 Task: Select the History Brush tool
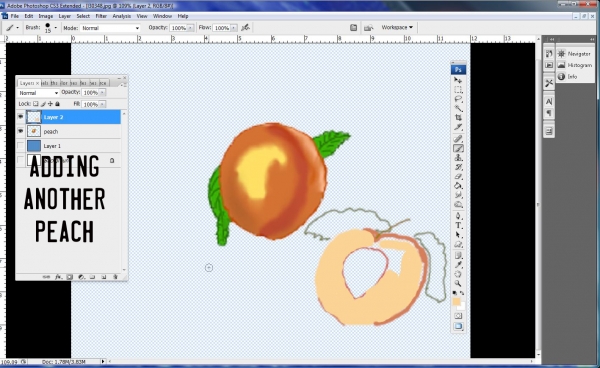click(458, 167)
